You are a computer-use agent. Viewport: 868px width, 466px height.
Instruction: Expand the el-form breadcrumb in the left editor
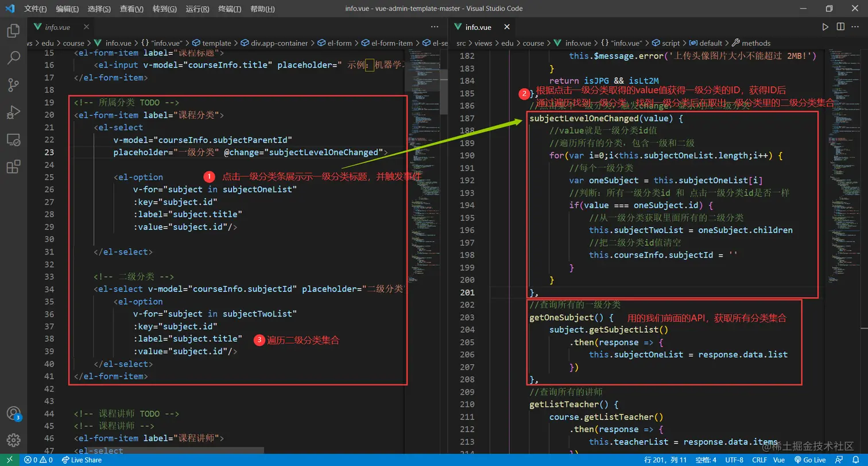pyautogui.click(x=335, y=43)
